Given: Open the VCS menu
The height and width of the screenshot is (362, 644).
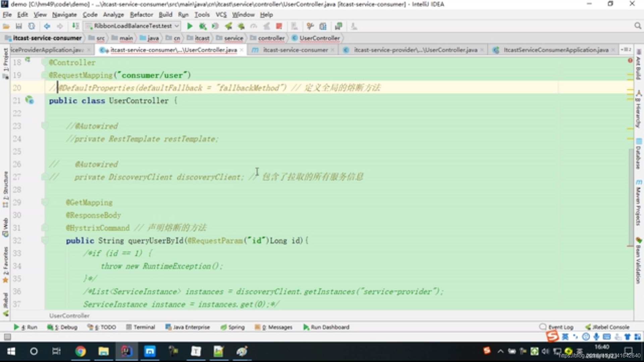Looking at the screenshot, I should tap(221, 15).
